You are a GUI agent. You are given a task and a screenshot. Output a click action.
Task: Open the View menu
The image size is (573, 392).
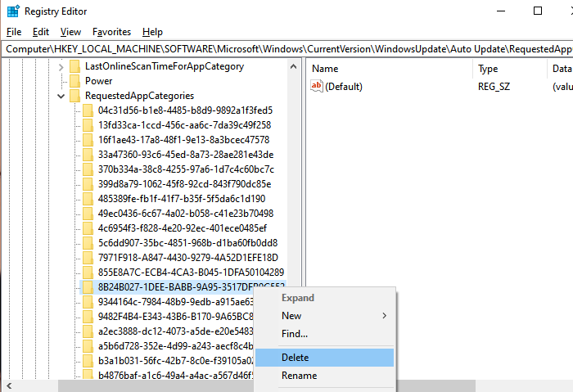pos(70,32)
